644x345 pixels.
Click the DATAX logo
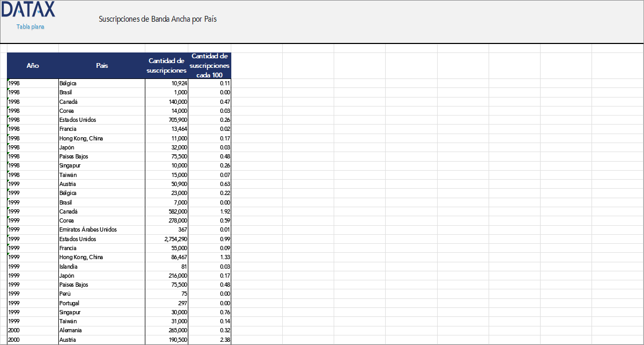pyautogui.click(x=28, y=10)
